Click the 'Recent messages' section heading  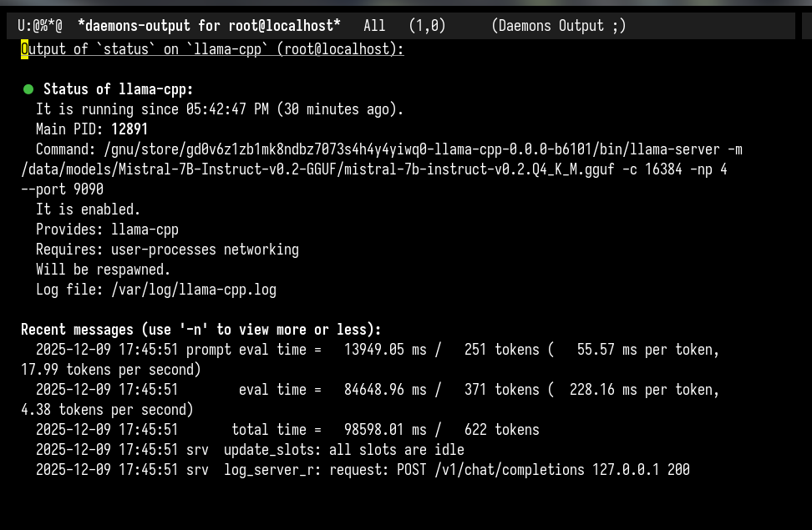tap(200, 330)
